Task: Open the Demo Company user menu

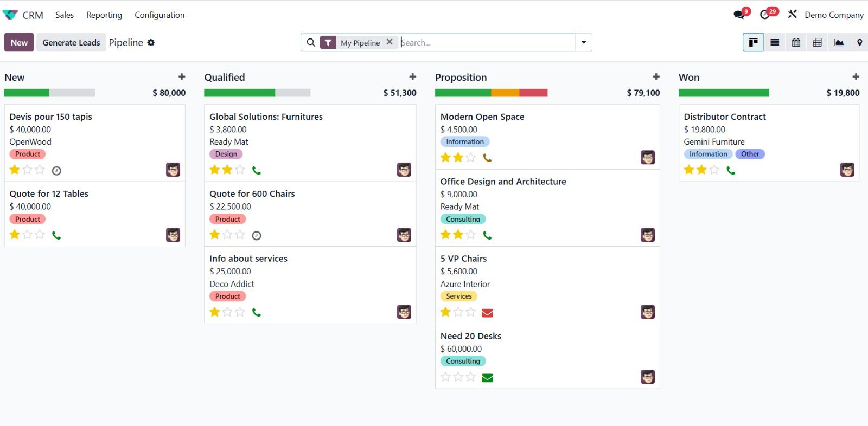Action: (833, 15)
